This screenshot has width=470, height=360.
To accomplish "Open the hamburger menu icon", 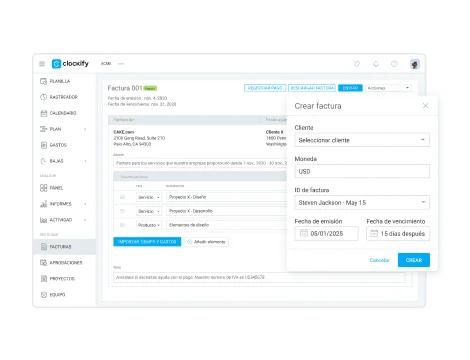I will pyautogui.click(x=42, y=64).
